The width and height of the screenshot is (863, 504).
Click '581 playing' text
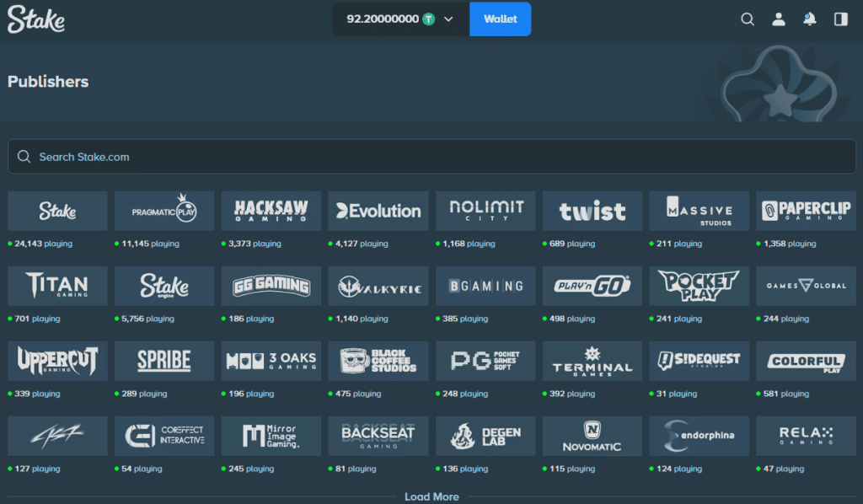(x=786, y=394)
